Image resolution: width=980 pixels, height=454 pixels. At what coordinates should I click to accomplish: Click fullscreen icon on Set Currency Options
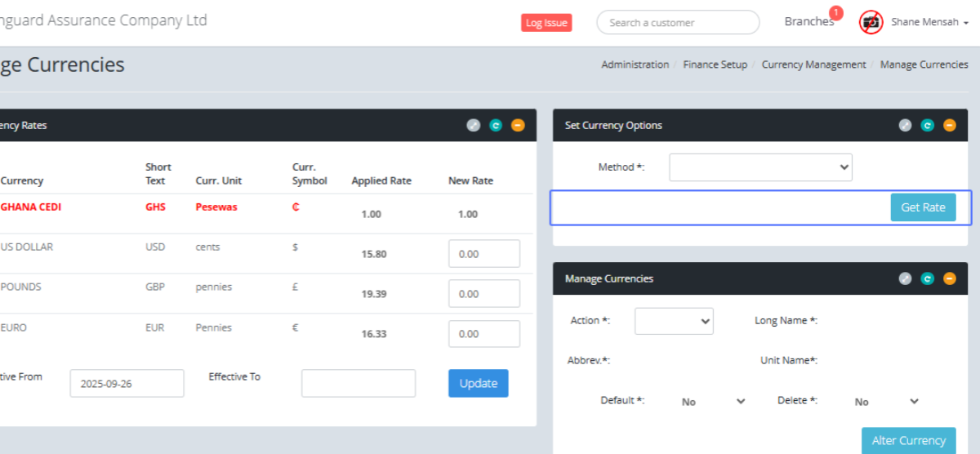(x=905, y=126)
